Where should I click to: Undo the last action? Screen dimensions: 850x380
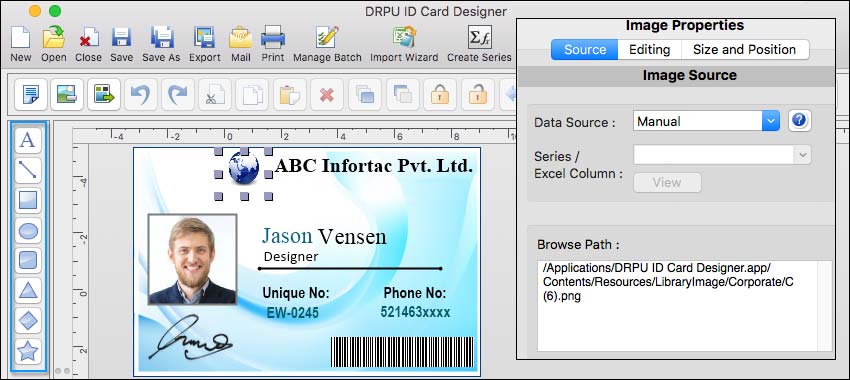pyautogui.click(x=141, y=95)
